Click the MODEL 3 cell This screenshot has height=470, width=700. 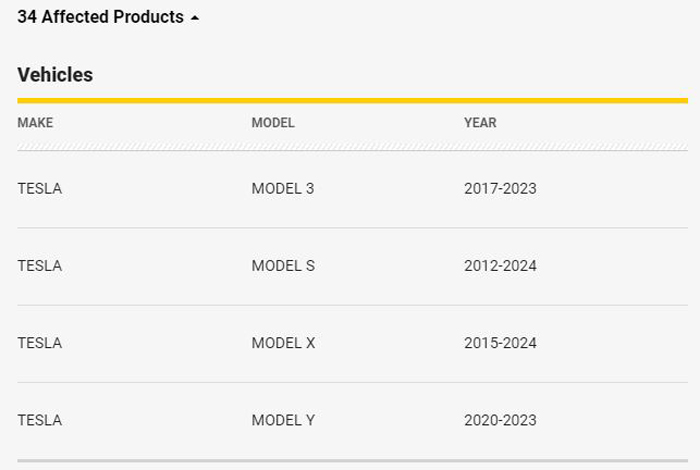[x=283, y=188]
